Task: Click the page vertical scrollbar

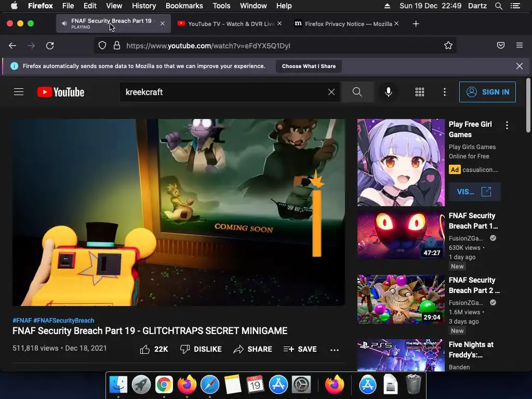Action: point(528,105)
